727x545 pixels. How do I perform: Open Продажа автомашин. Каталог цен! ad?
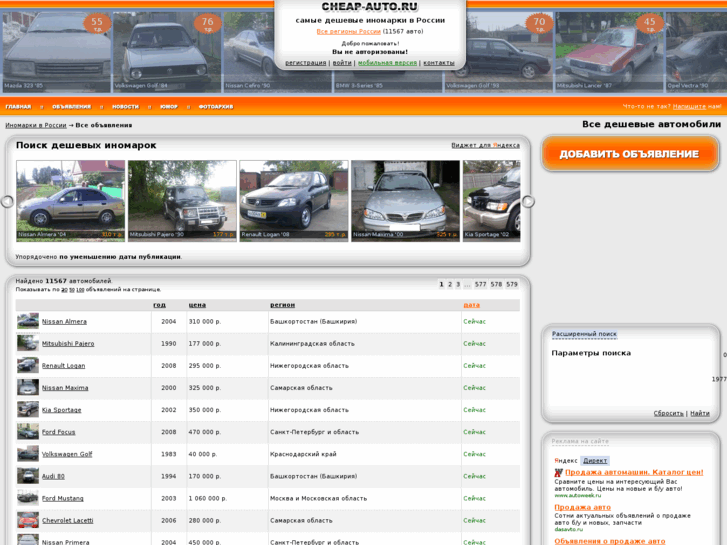634,472
